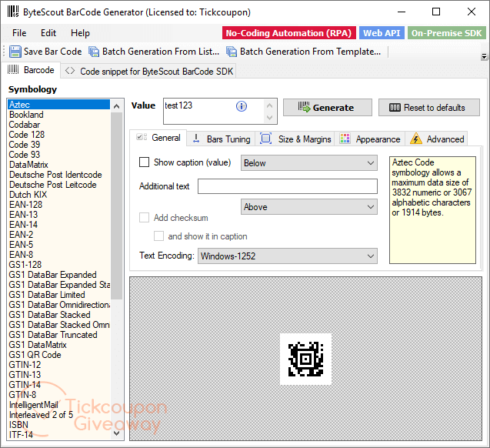Screen dimensions: 490x448
Task: Click the info icon in Value field
Action: coord(242,106)
